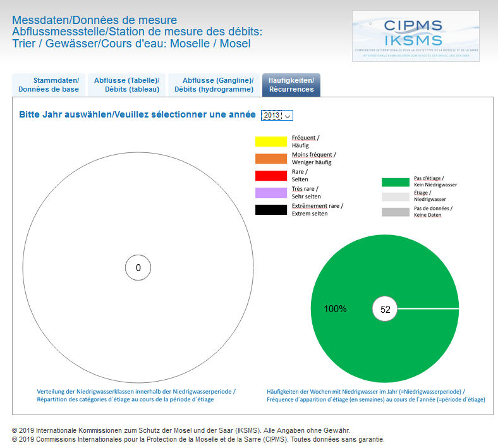Open the Abflüsse (Ganglinie) hydrogramme tab
498x448 pixels.
point(214,85)
